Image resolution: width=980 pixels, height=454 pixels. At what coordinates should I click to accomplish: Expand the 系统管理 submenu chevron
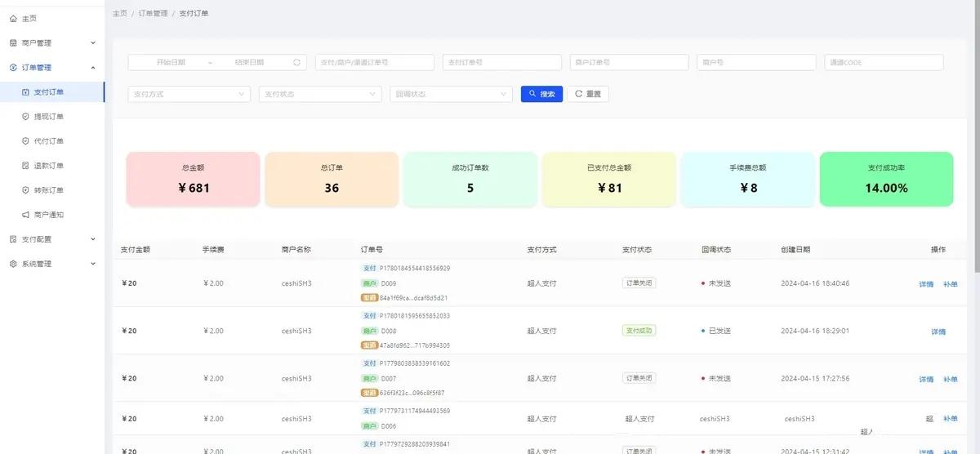[x=92, y=264]
